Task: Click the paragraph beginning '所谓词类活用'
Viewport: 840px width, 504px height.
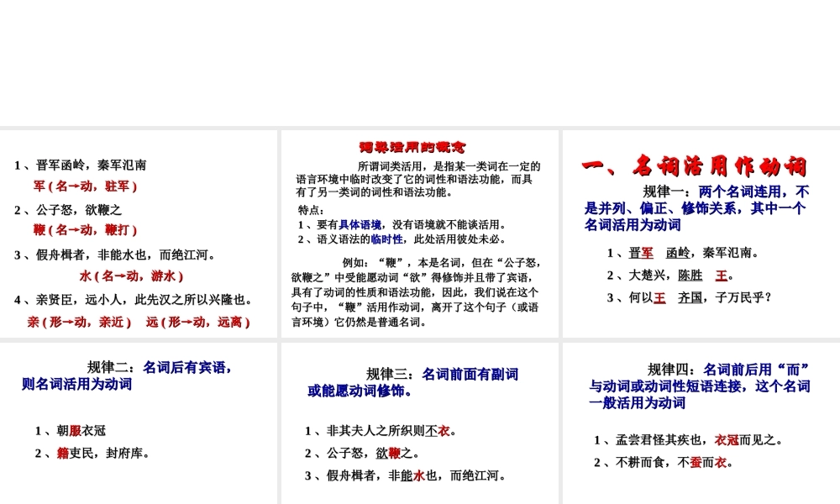Action: point(418,179)
